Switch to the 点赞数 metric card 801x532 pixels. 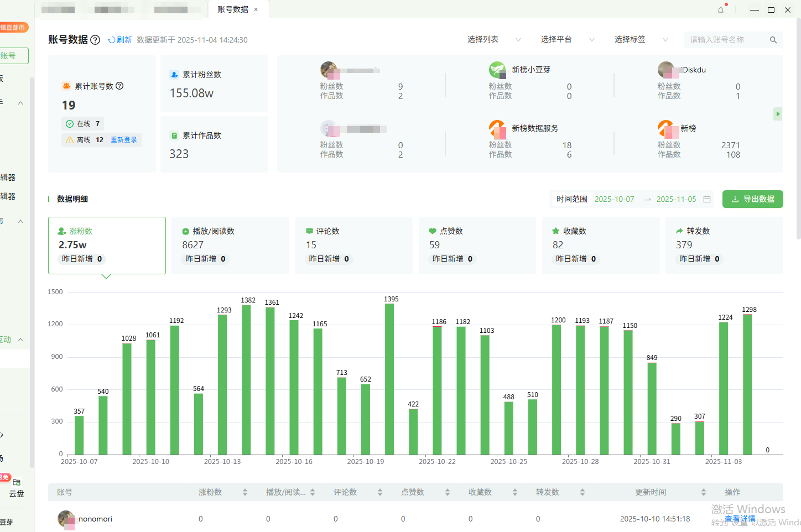[477, 245]
